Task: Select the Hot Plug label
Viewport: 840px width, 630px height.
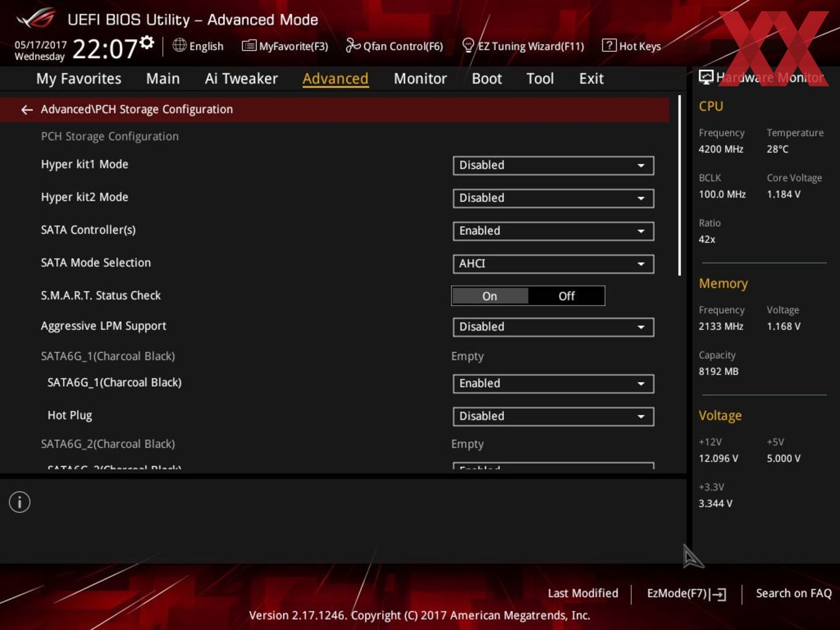Action: 70,415
